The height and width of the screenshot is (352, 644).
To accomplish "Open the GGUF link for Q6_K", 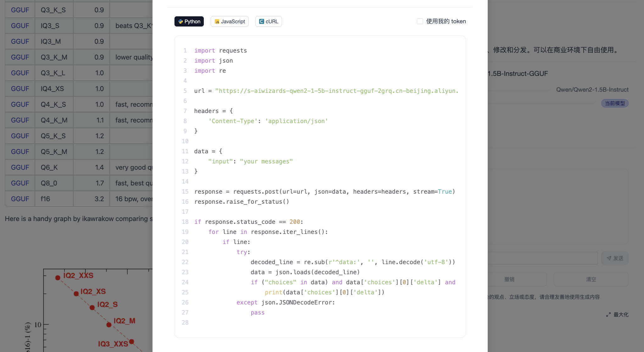I will [x=20, y=167].
